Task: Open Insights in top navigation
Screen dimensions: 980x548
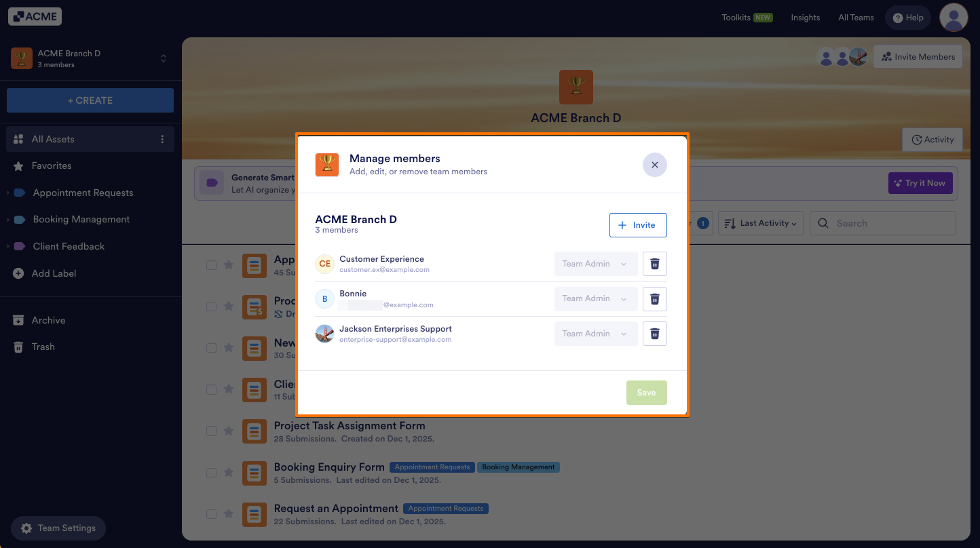Action: (x=806, y=18)
